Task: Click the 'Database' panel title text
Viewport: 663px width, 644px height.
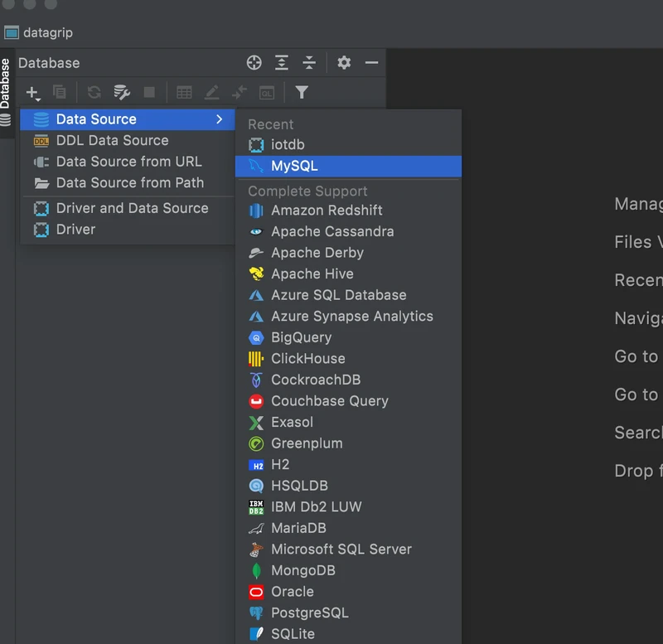Action: [49, 63]
